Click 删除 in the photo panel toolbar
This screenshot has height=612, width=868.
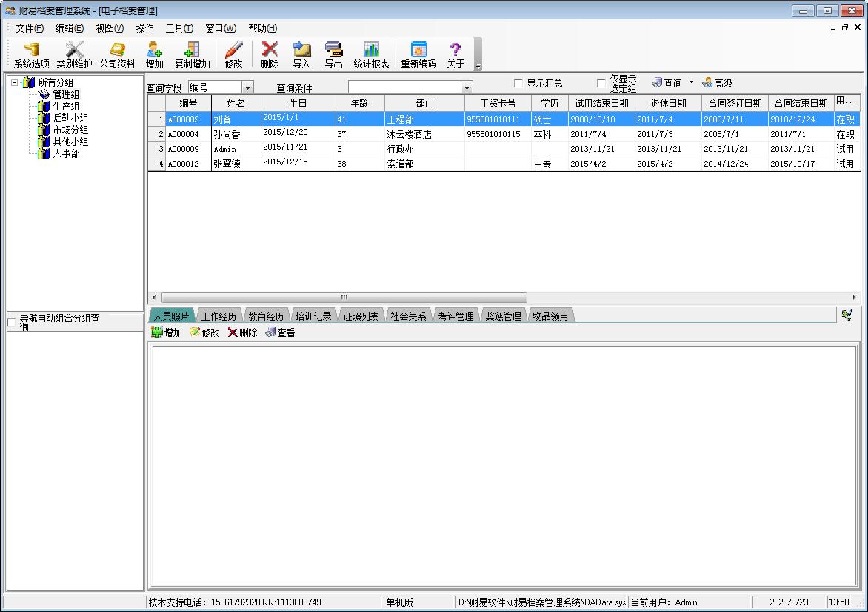(x=242, y=333)
